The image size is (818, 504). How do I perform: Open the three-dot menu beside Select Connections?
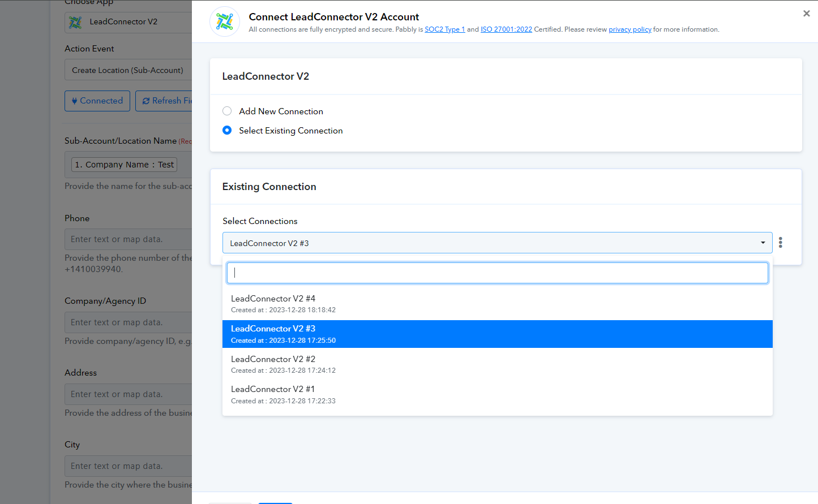point(781,243)
